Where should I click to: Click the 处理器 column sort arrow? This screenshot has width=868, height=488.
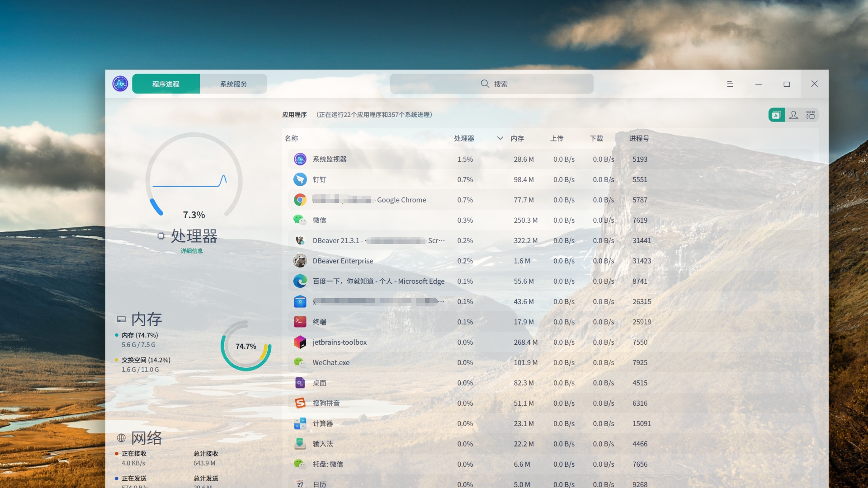pyautogui.click(x=500, y=138)
